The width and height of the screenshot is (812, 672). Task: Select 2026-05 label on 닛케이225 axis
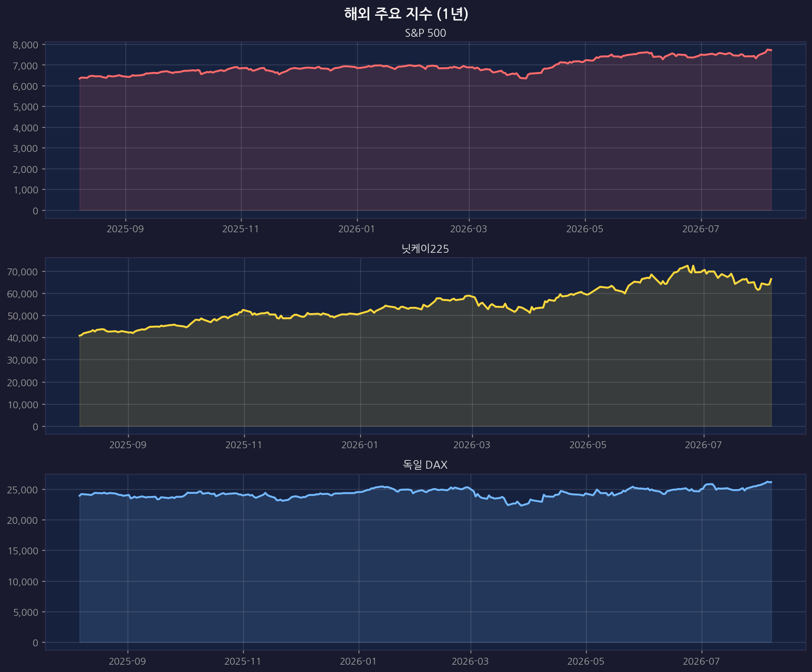(588, 445)
